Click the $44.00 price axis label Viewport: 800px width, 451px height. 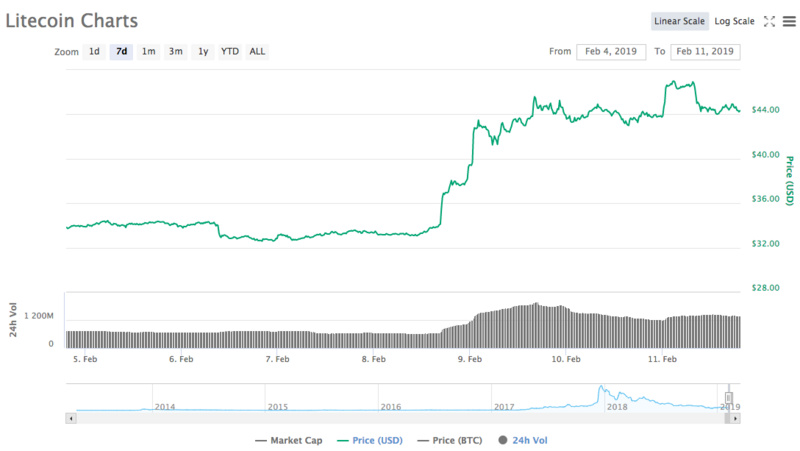766,110
